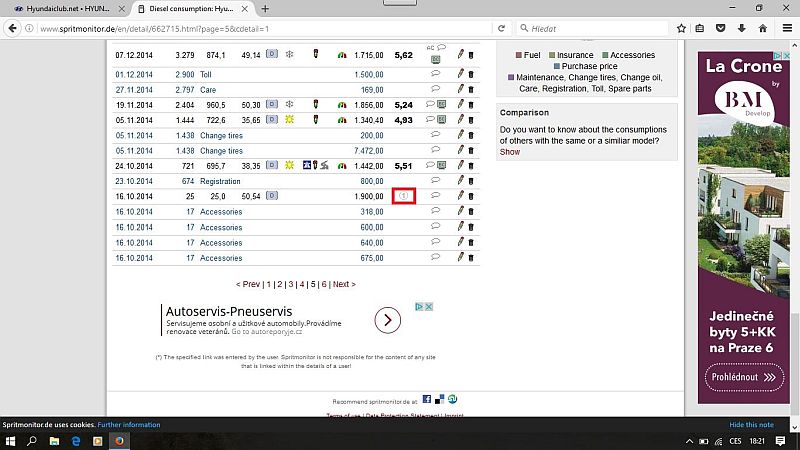The height and width of the screenshot is (450, 800).
Task: Open the comment bubble on the Registration row
Action: point(434,181)
